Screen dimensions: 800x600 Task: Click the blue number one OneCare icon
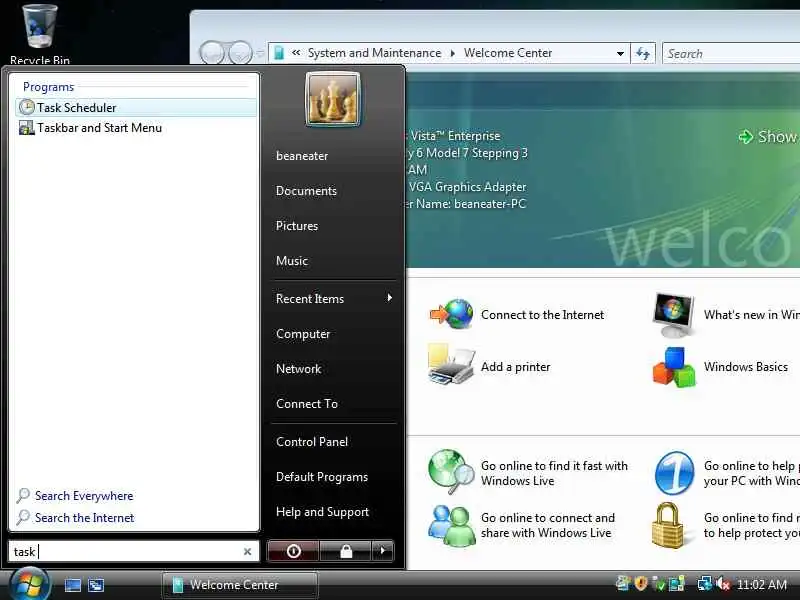[x=674, y=472]
